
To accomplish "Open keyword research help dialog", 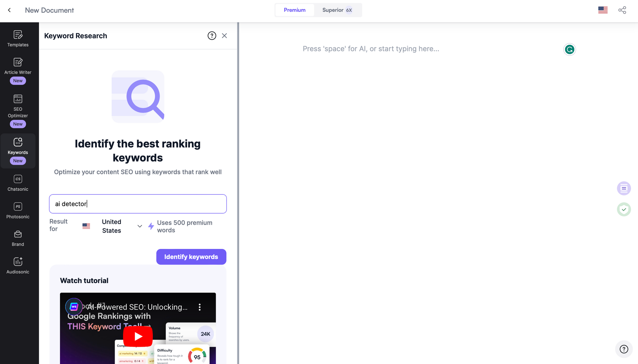I will click(x=211, y=35).
